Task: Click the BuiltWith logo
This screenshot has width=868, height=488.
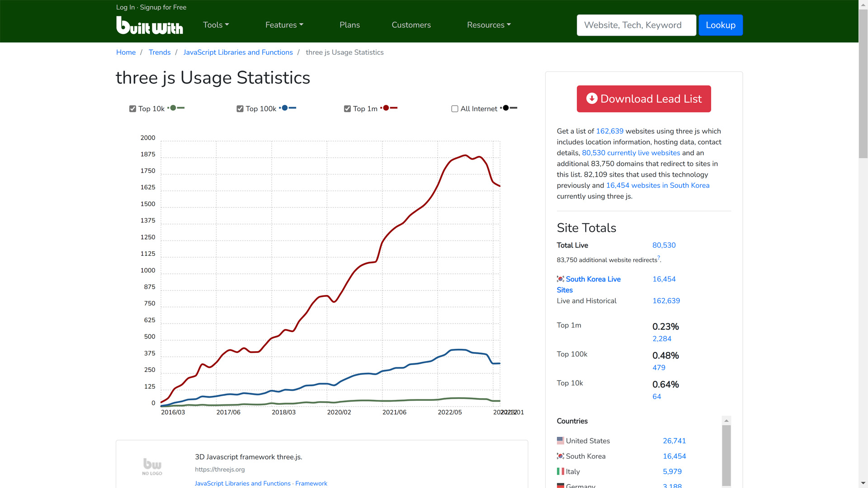Action: pyautogui.click(x=150, y=25)
